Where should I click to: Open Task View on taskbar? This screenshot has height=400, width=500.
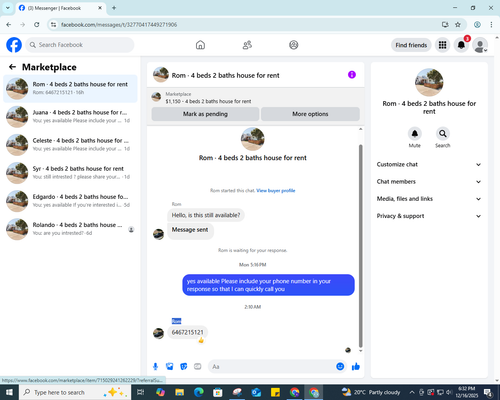click(140, 392)
